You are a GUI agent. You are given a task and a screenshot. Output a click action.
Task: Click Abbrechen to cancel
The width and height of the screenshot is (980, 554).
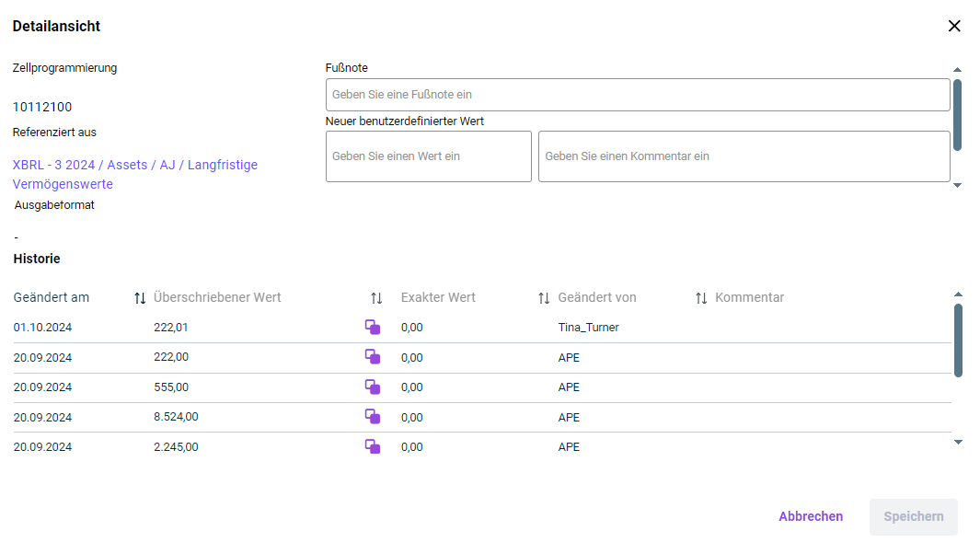811,516
